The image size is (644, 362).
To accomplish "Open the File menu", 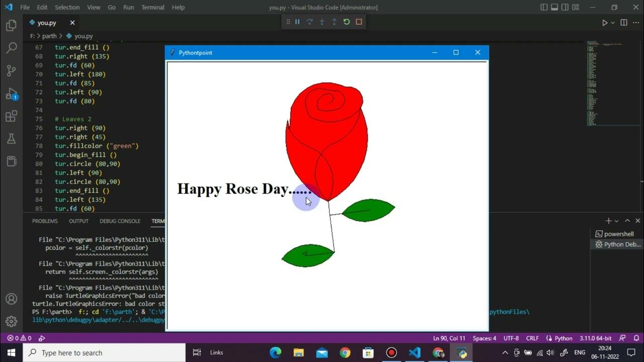I will pyautogui.click(x=25, y=8).
